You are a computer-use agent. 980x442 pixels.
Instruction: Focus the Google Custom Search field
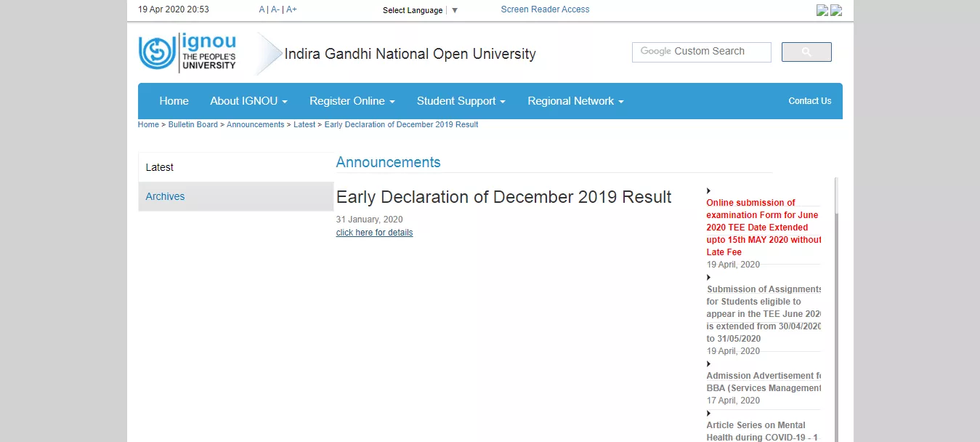coord(701,52)
